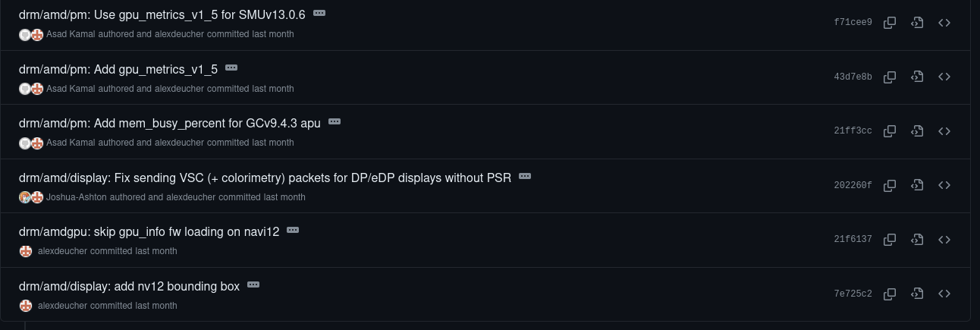Viewport: 980px width, 330px height.
Task: Expand description of 'Add gpu_metrics_v1_5' commit
Action: coord(231,68)
